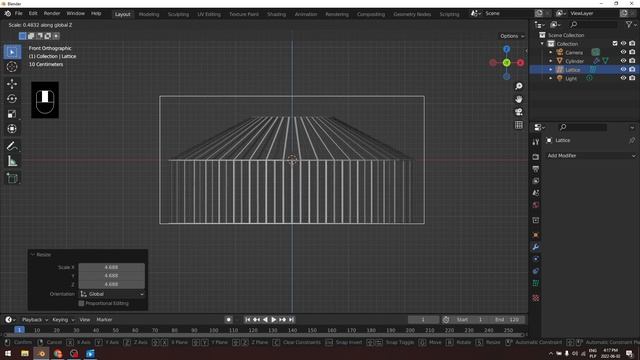Open the Lattice data properties tab
The image size is (640, 360).
(536, 283)
